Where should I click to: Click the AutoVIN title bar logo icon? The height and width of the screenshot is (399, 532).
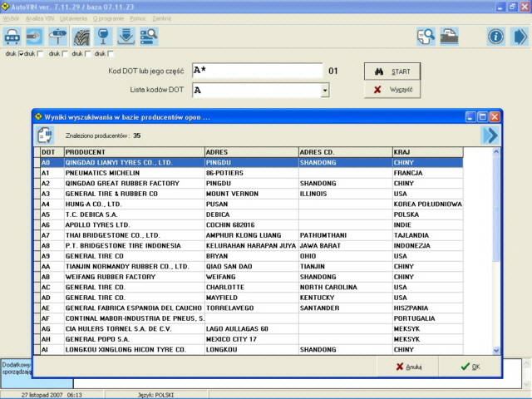(5, 7)
